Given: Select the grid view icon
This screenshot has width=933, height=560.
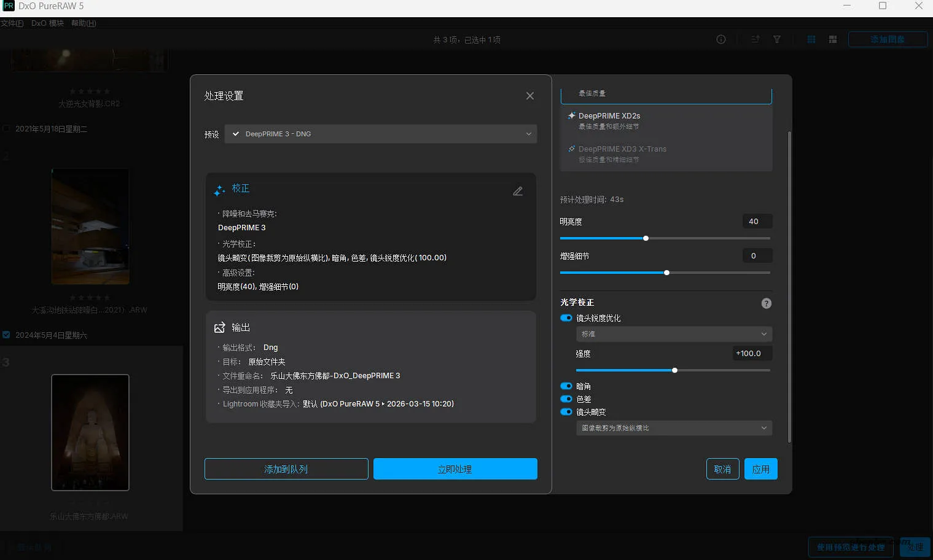Looking at the screenshot, I should point(811,39).
